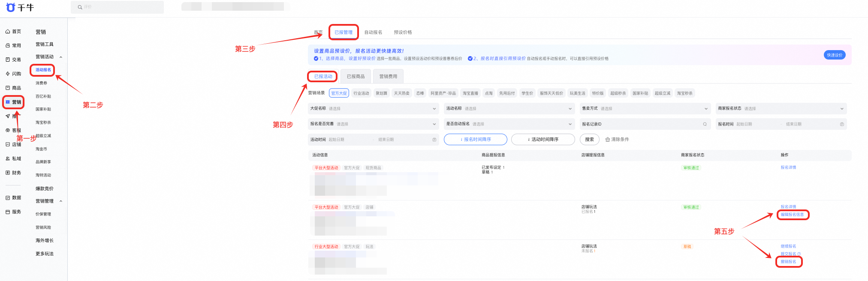Open 服务 in the left sidebar
The image size is (868, 281).
point(13,212)
